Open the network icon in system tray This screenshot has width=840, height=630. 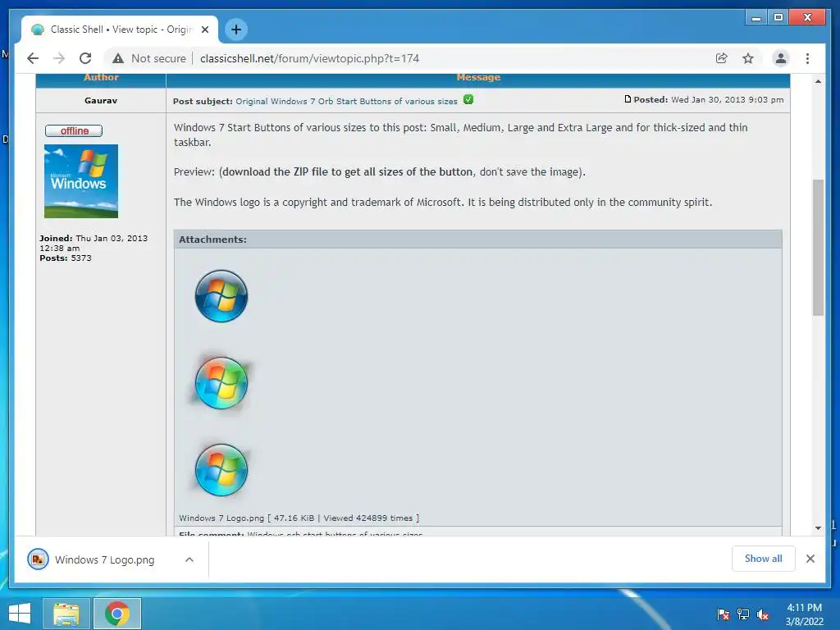[x=743, y=614]
